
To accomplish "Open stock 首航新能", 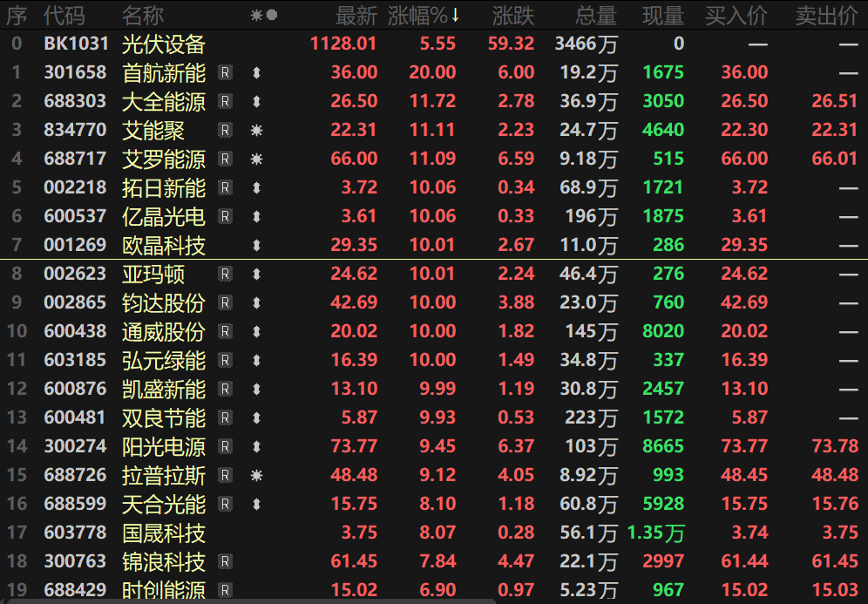I will tap(164, 72).
